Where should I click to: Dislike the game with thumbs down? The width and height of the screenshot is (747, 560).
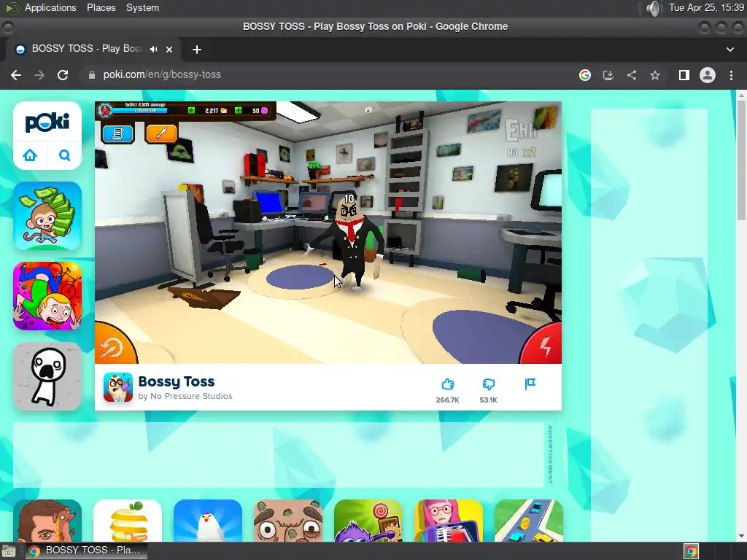[x=488, y=384]
